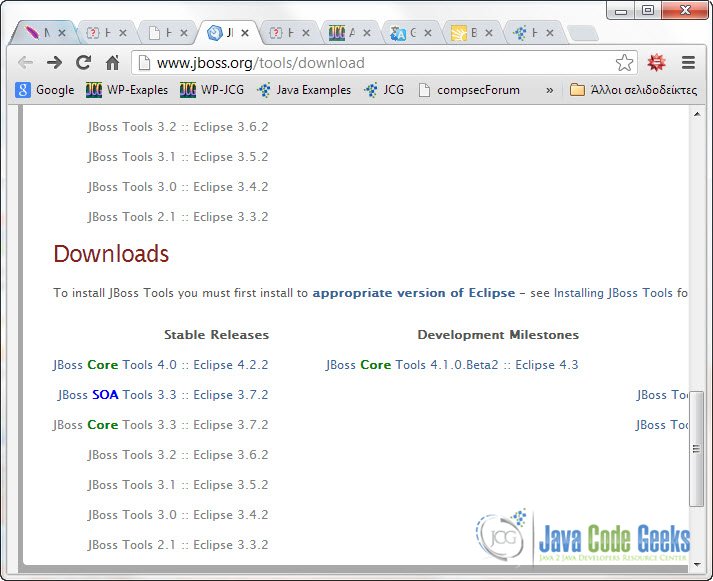Screen dimensions: 713x581
Task: Bookmark this page with the star icon
Action: coord(624,63)
